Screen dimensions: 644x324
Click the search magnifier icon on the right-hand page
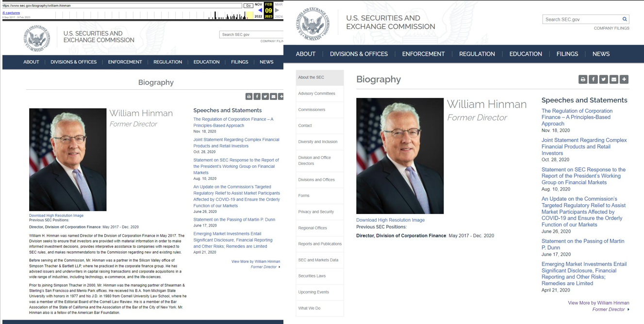tap(625, 19)
